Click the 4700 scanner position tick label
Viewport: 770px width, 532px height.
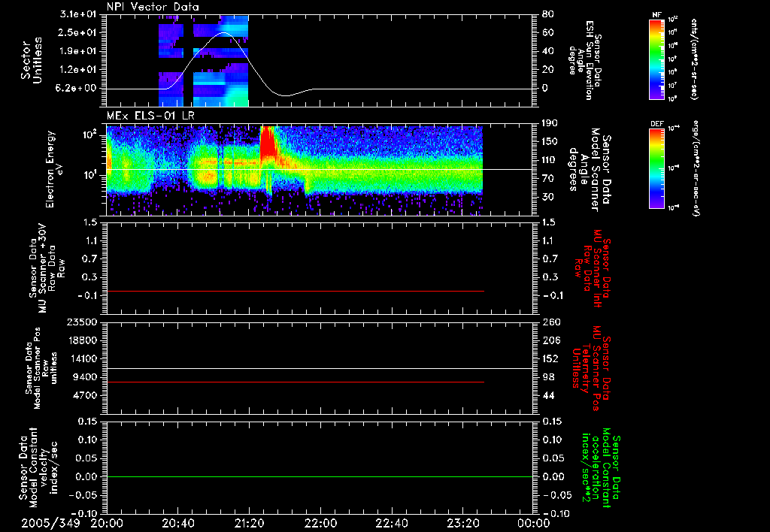pyautogui.click(x=85, y=395)
